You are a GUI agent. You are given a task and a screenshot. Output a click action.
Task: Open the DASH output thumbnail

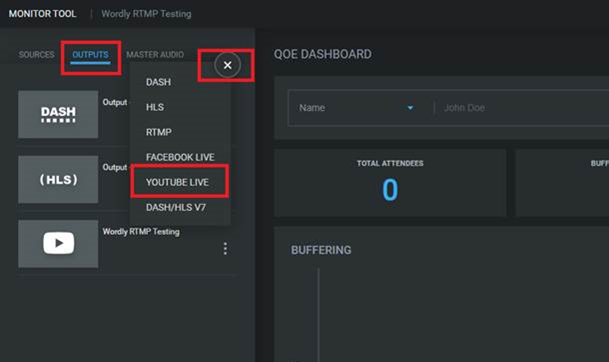[x=58, y=114]
